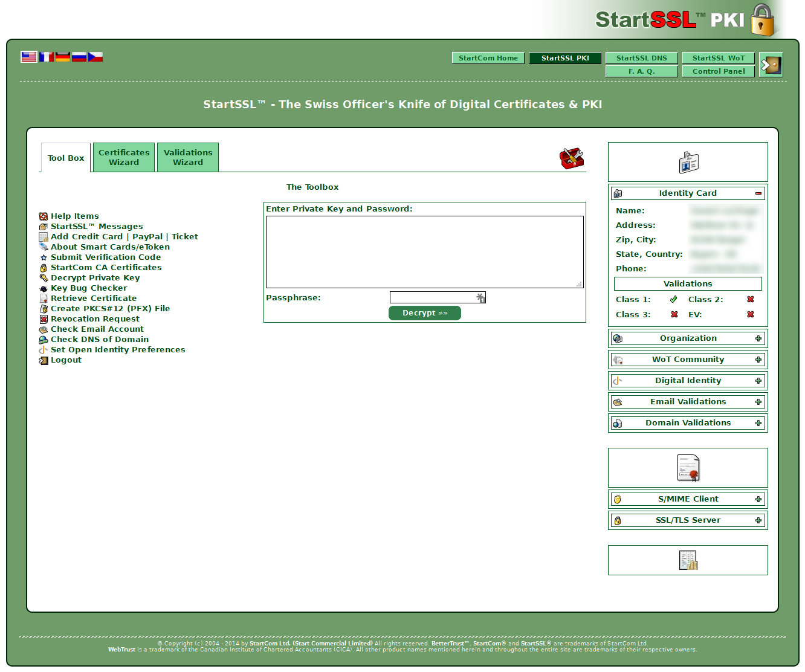
Task: Open the Revocation Request link
Action: click(x=95, y=319)
